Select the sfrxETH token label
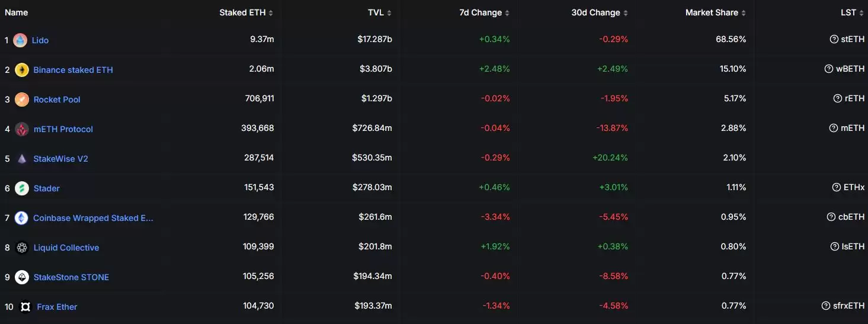The image size is (868, 324). click(849, 306)
